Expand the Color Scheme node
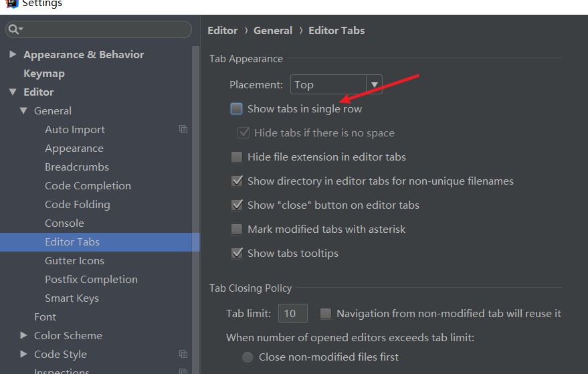 coord(23,335)
